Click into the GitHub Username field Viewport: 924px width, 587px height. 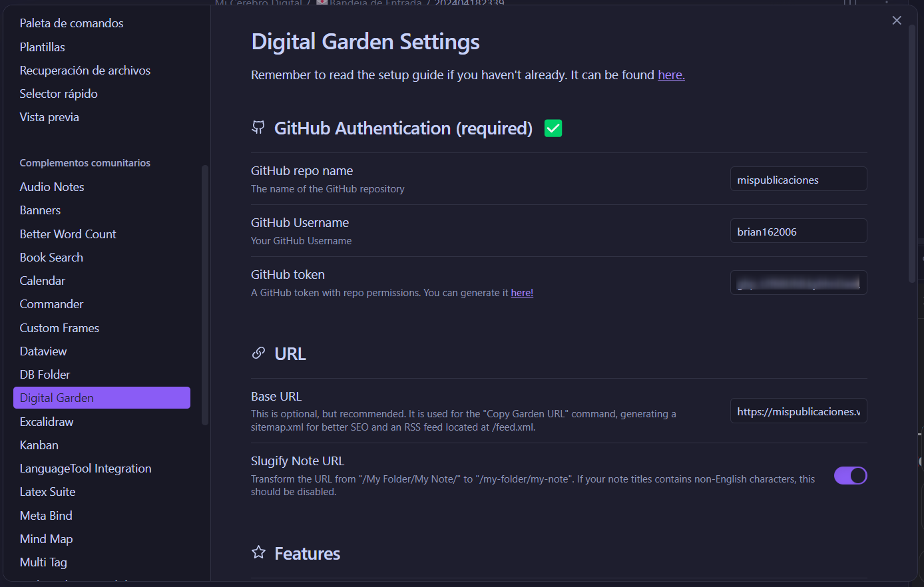point(798,232)
